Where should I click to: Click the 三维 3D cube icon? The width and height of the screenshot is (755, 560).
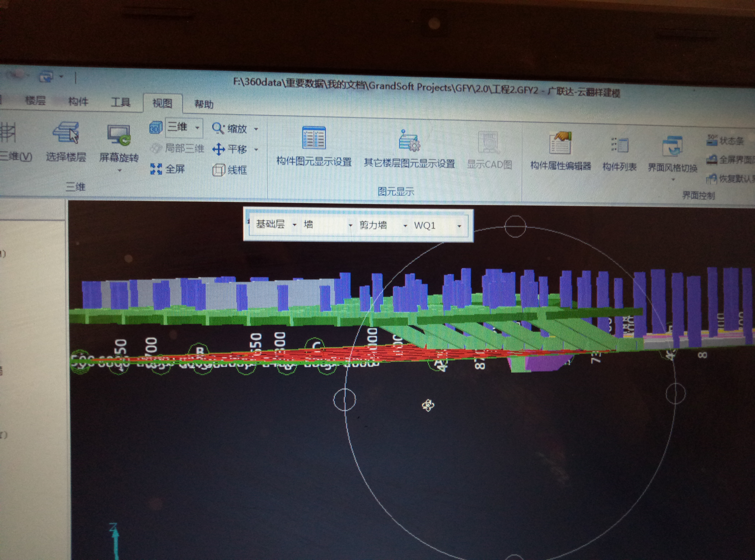tap(156, 127)
